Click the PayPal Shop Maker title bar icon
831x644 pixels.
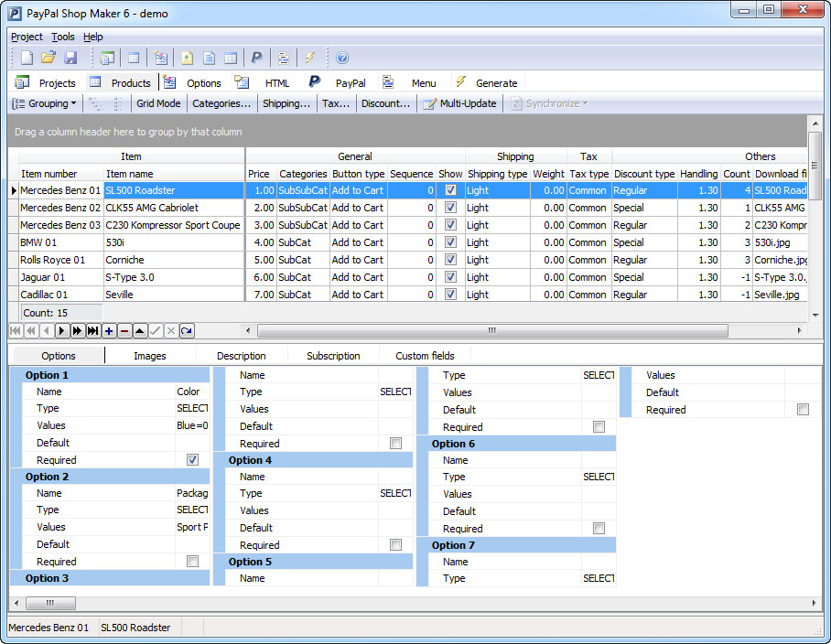pos(16,13)
